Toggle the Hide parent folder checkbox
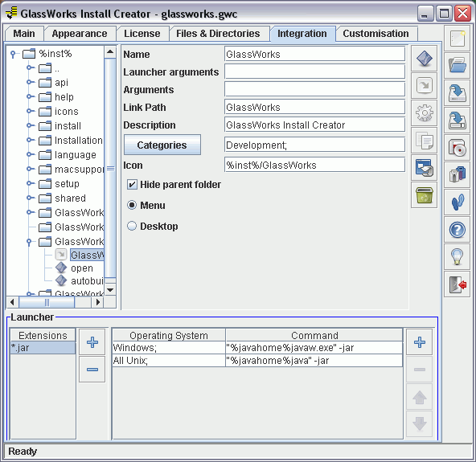Viewport: 476px width, 462px height. click(132, 185)
